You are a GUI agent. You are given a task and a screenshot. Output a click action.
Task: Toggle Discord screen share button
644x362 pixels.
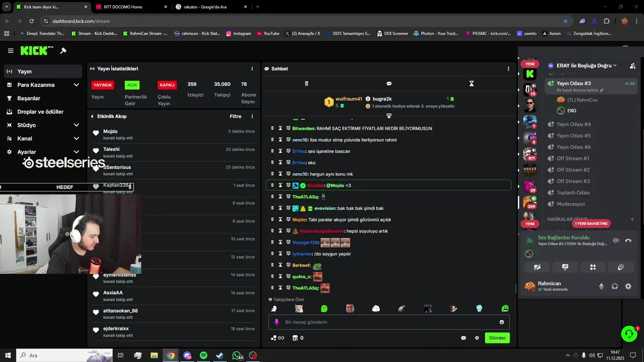click(565, 267)
